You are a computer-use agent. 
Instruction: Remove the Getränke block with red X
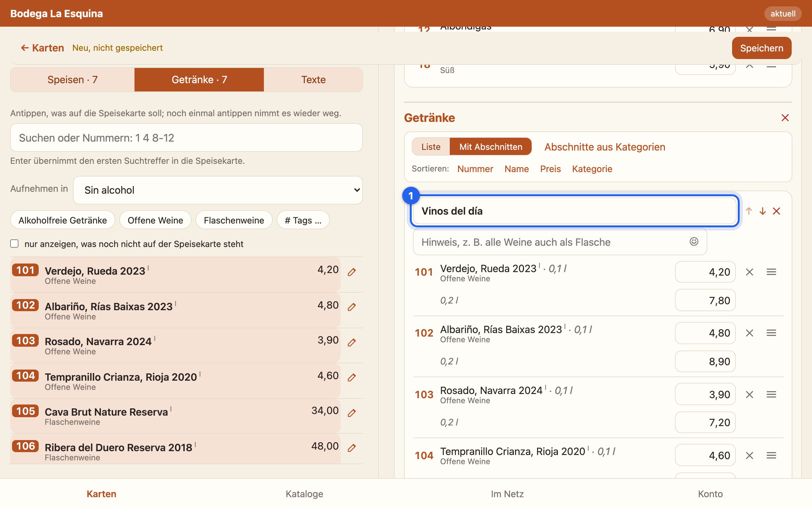(785, 118)
